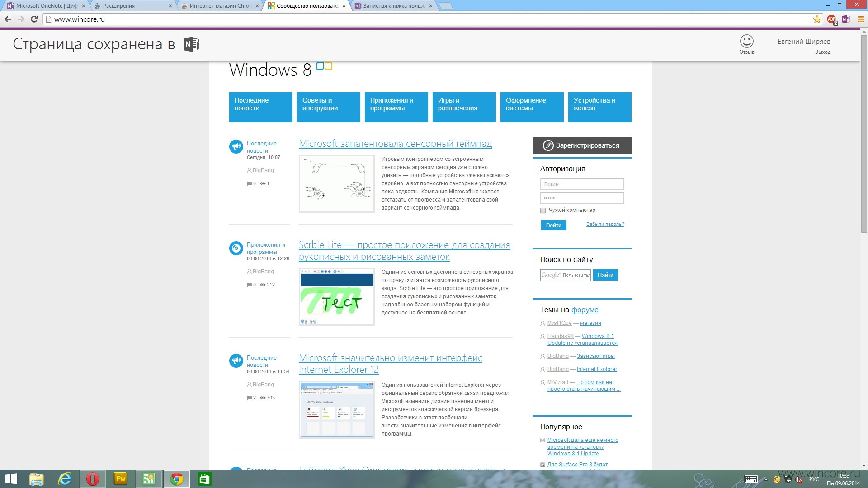Image resolution: width=868 pixels, height=488 pixels.
Task: Show hidden tray icons arrow
Action: tap(766, 479)
